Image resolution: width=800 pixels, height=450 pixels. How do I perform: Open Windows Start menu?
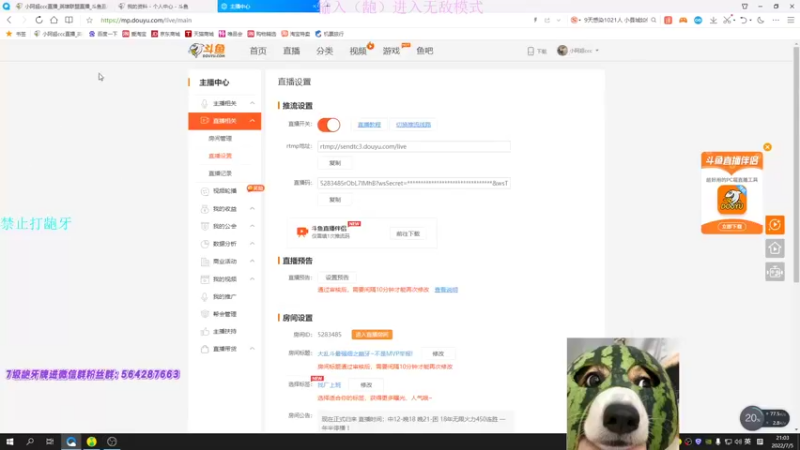[x=9, y=441]
